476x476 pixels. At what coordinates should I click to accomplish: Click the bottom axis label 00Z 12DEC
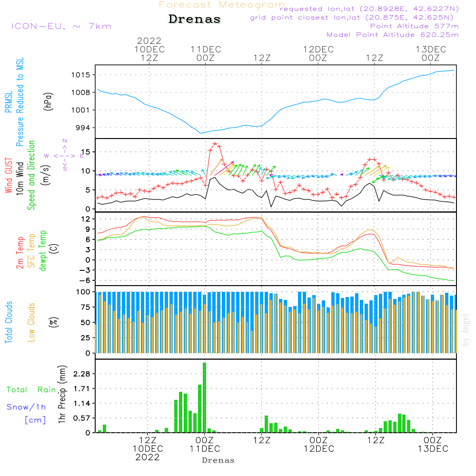click(x=319, y=445)
